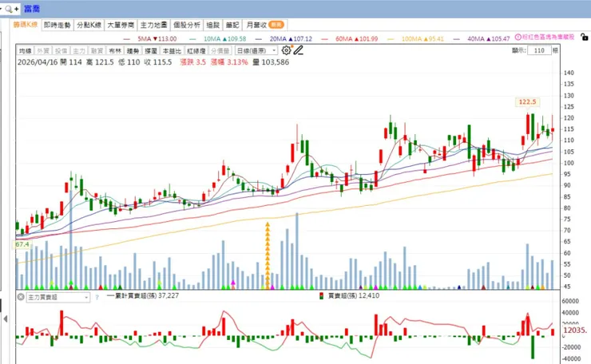
Task: Click the 100MA legend color line
Action: coord(391,39)
